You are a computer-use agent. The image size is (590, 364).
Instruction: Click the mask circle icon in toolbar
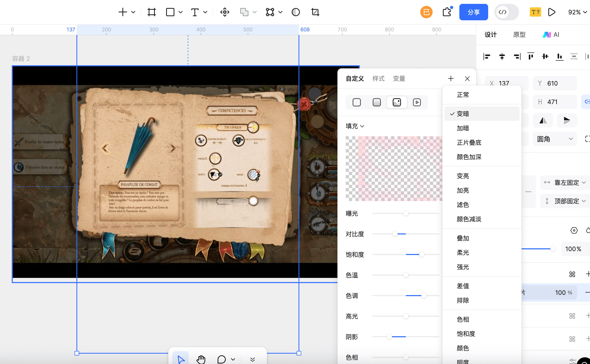(296, 12)
